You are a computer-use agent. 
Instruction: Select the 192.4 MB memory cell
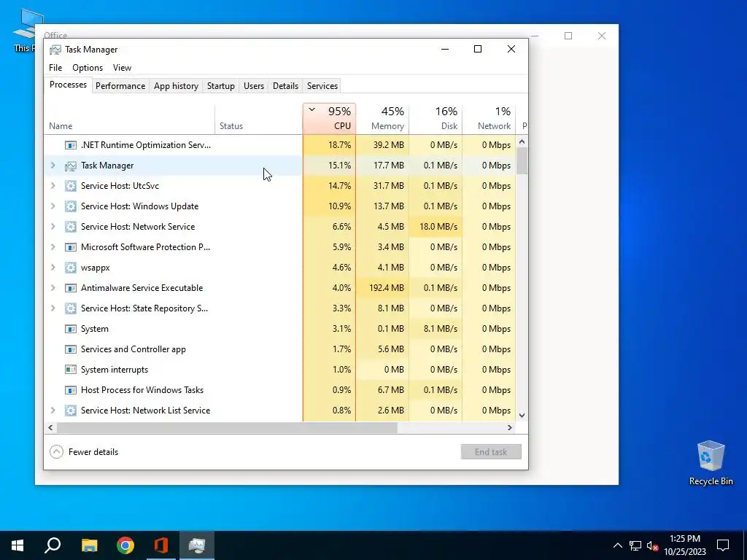pyautogui.click(x=382, y=288)
